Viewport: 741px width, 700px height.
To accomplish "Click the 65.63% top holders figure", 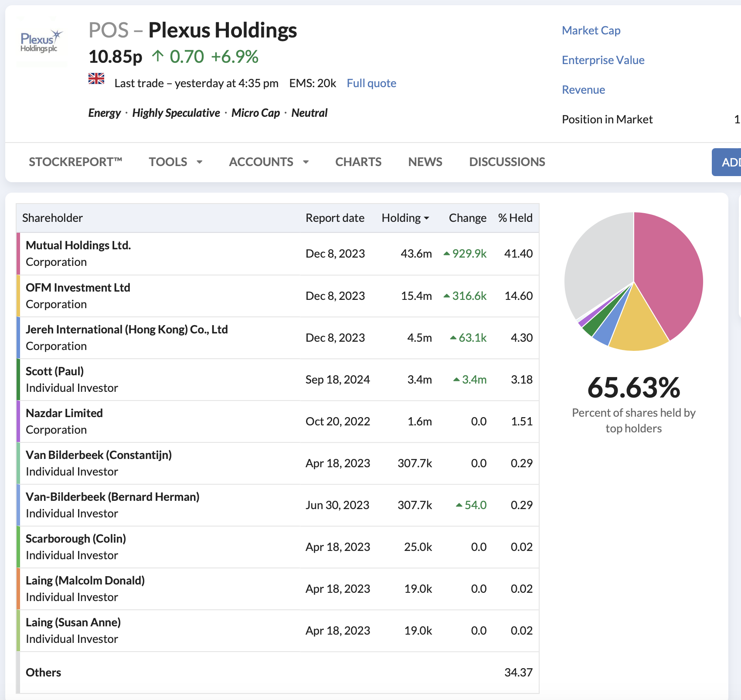I will pos(634,387).
